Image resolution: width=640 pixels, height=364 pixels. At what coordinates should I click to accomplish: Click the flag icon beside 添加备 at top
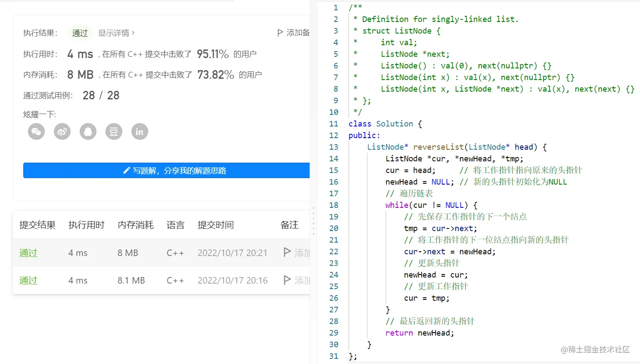coord(280,33)
